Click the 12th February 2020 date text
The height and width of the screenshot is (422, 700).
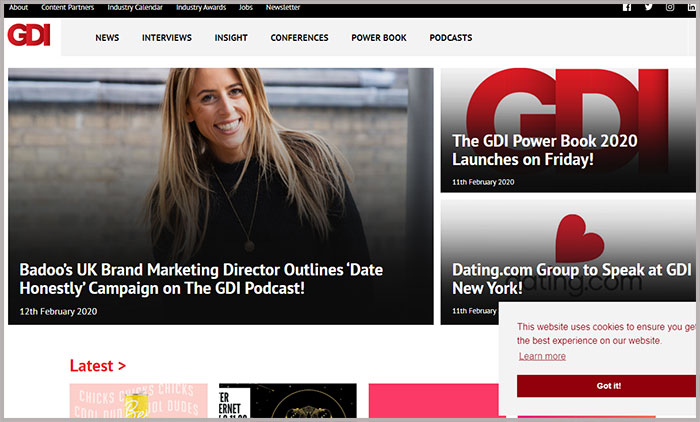tap(58, 311)
